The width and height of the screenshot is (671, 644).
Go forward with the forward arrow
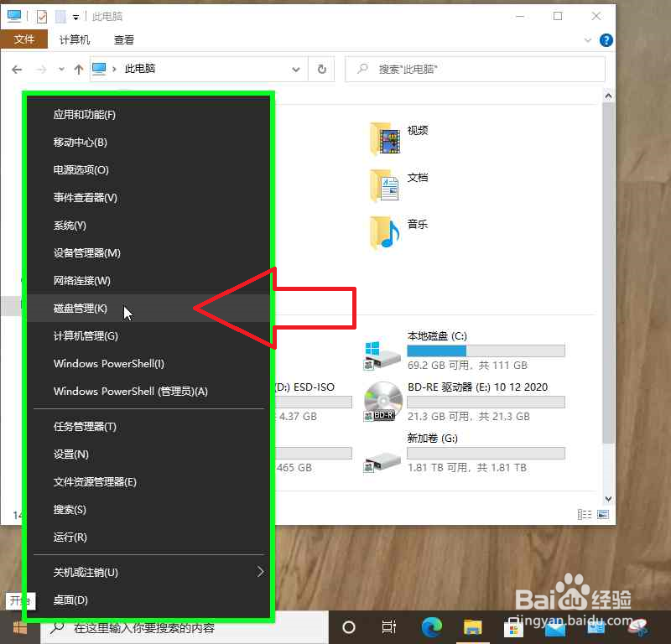click(41, 70)
